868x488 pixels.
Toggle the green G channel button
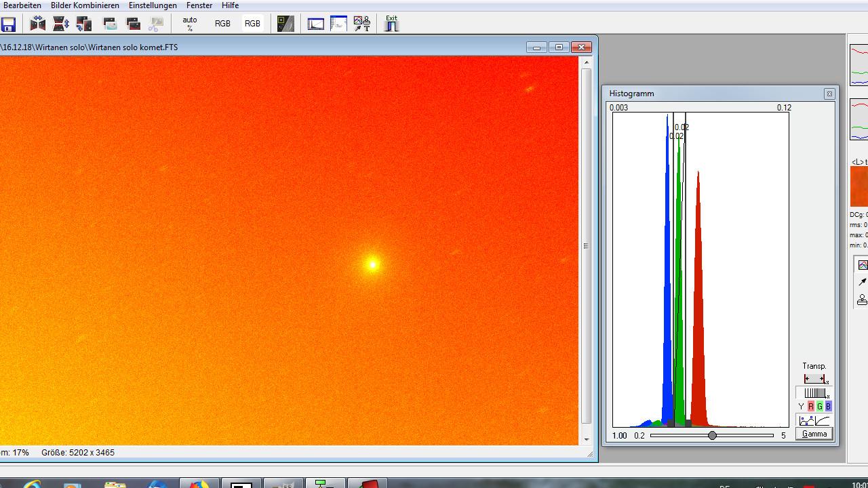pos(819,407)
